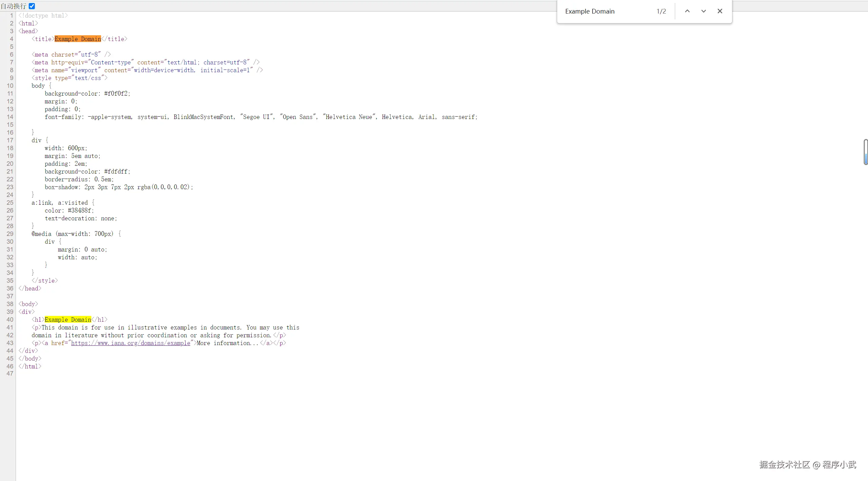Open the iana.org domains example link
Viewport: 868px width, 481px height.
[x=131, y=343]
